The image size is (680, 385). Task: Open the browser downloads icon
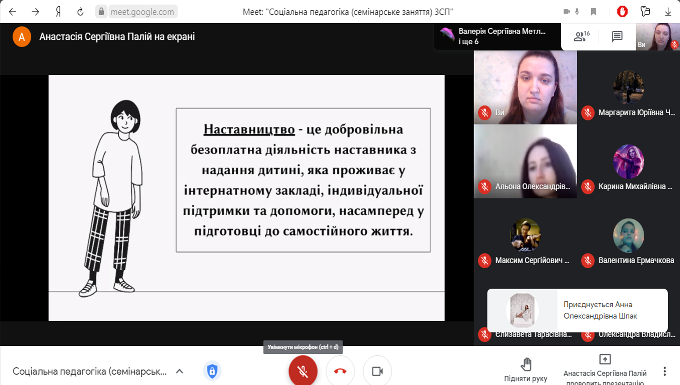(668, 12)
